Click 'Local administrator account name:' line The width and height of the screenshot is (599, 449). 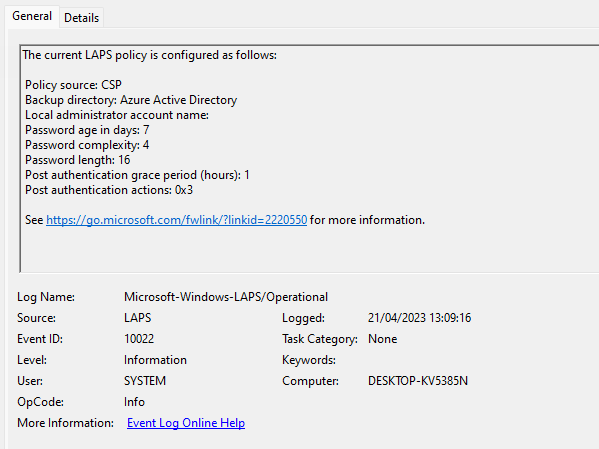click(x=117, y=115)
